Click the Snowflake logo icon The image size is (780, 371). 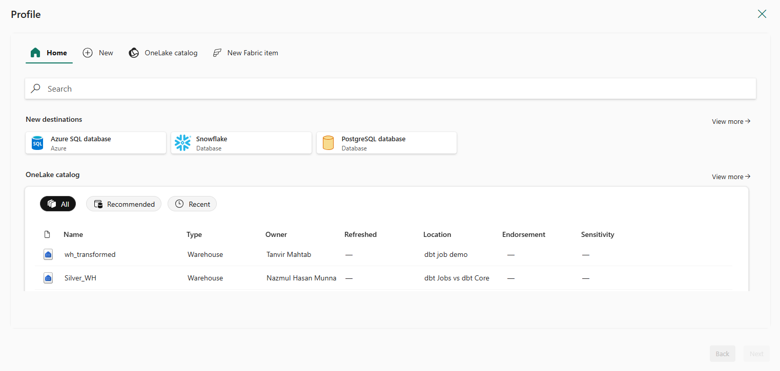[183, 143]
